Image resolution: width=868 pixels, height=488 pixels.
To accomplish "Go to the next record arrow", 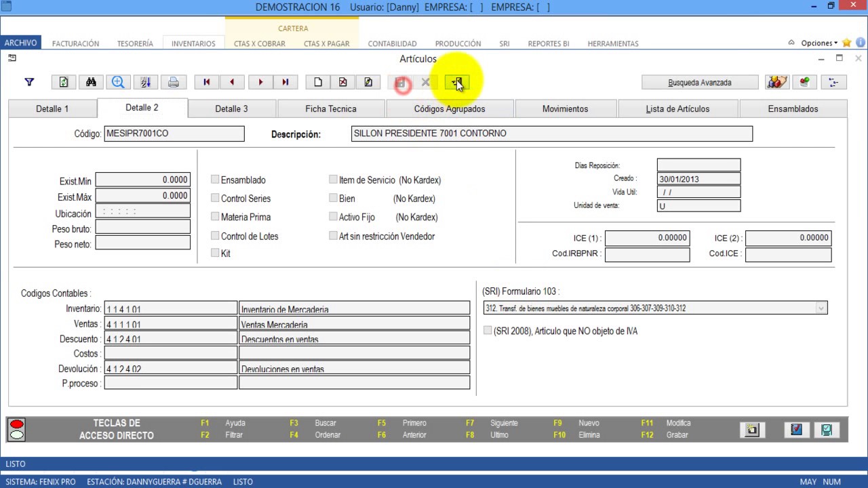I will click(260, 82).
